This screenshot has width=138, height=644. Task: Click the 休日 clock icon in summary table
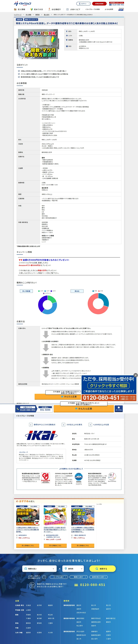click(x=67, y=46)
